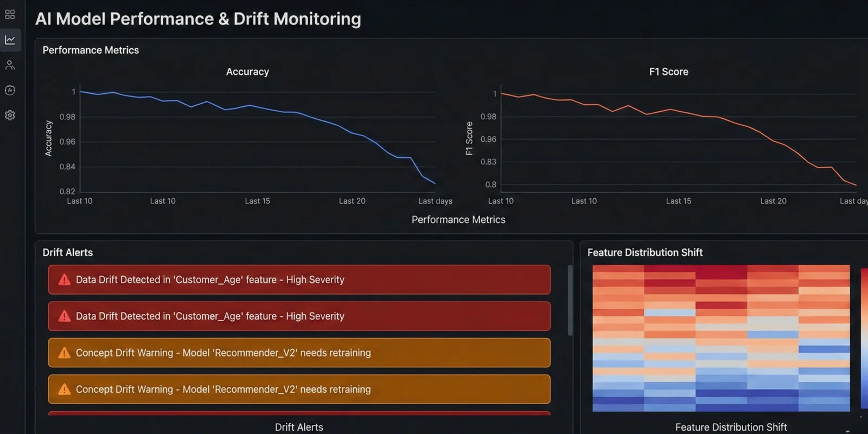Viewport: 868px width, 434px height.
Task: Open first orange Concept Drift Warning alert
Action: click(299, 353)
